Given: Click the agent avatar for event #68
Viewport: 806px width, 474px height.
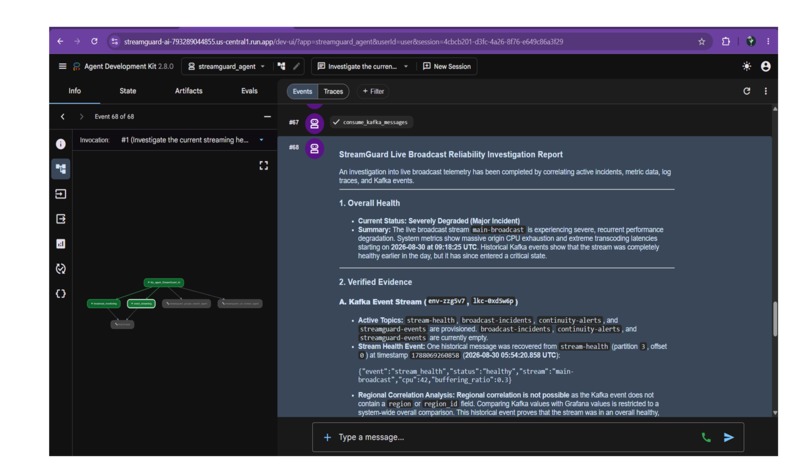Looking at the screenshot, I should (x=314, y=149).
